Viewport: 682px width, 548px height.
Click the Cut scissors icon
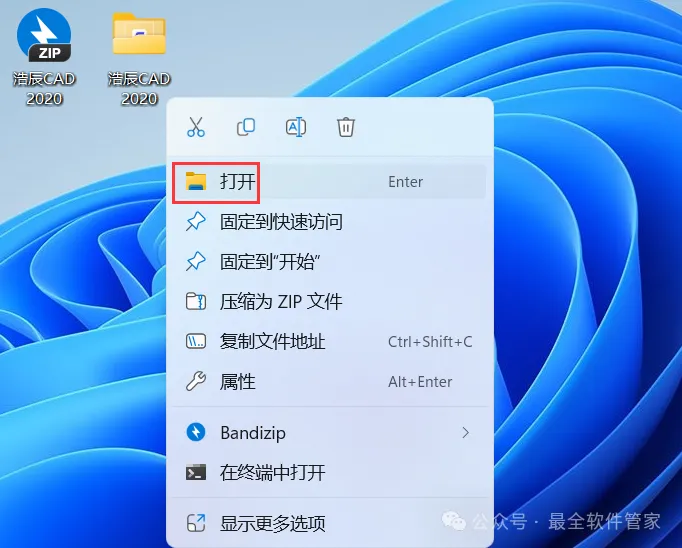[x=196, y=127]
